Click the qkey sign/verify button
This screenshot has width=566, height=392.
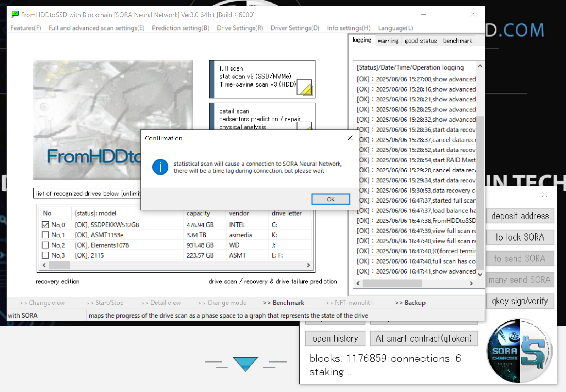(x=520, y=301)
